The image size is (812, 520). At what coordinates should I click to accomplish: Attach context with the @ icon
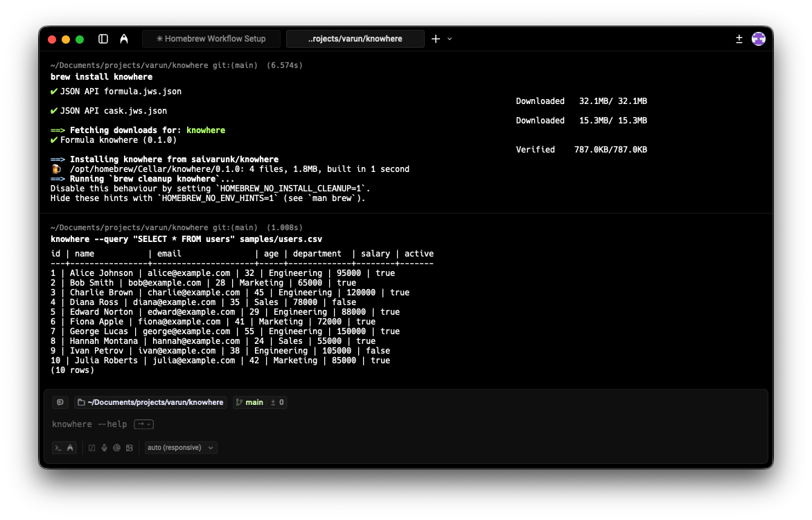(x=116, y=448)
